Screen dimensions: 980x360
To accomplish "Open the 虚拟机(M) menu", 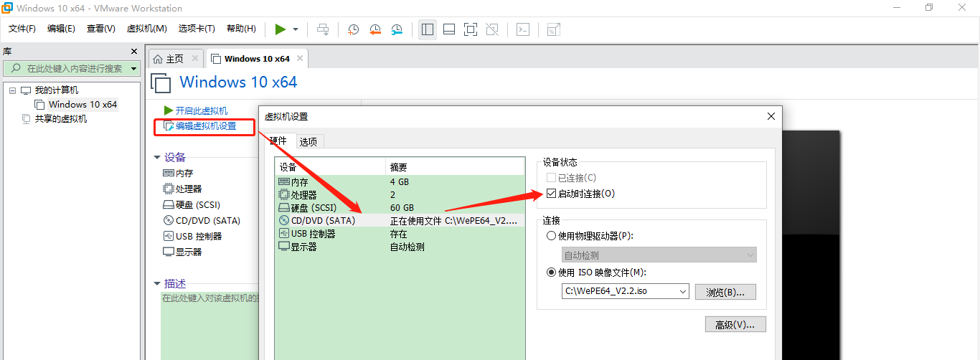I will pyautogui.click(x=146, y=29).
